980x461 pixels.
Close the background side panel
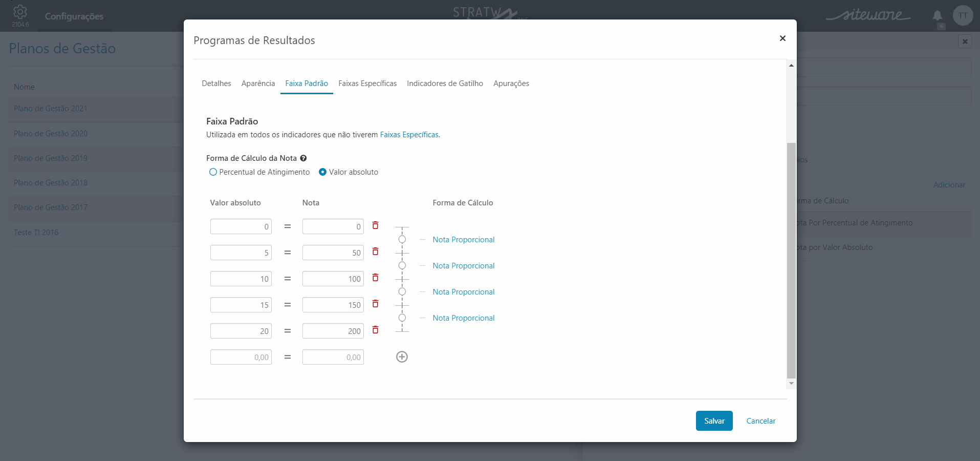(x=965, y=41)
